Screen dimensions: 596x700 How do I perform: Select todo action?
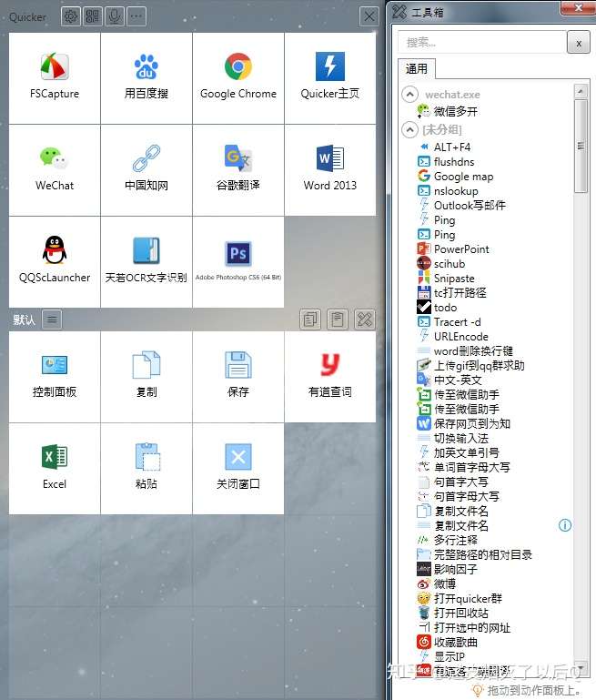pos(437,307)
